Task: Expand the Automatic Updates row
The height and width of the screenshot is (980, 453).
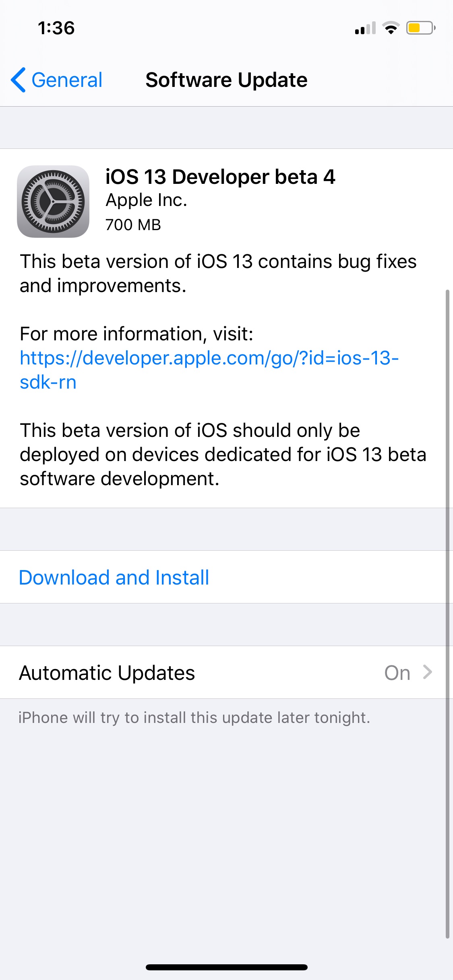Action: click(x=226, y=672)
